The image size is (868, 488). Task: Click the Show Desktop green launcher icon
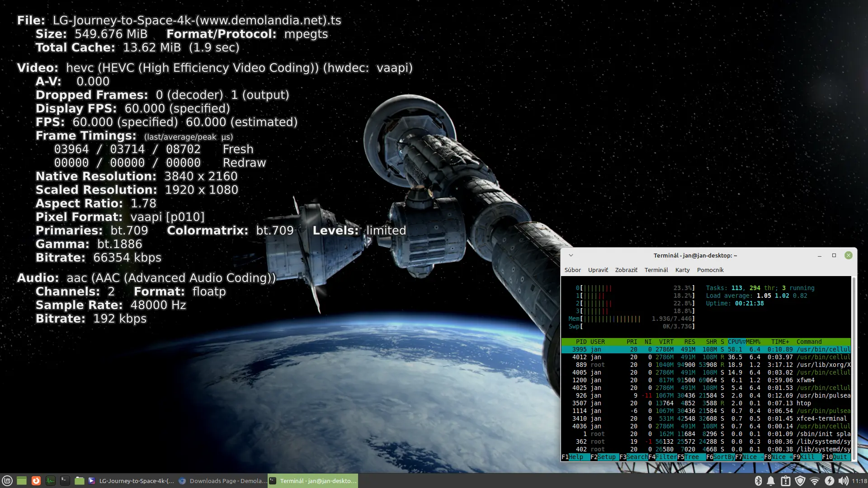pos(22,481)
